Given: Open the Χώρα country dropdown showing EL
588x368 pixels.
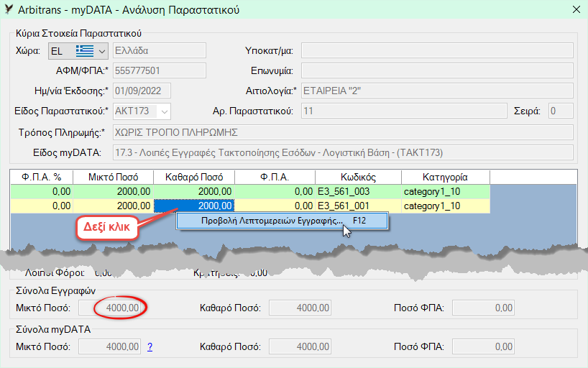Looking at the screenshot, I should click(x=78, y=51).
